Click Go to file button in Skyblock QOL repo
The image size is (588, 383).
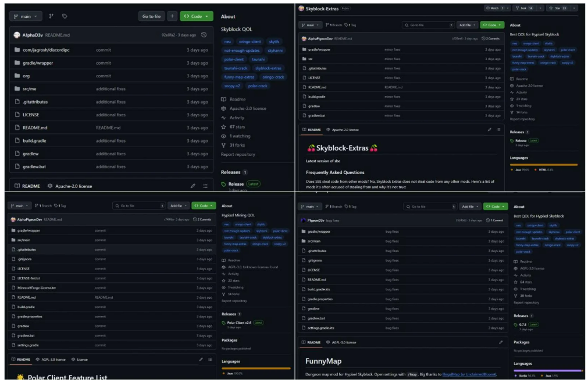pyautogui.click(x=151, y=16)
